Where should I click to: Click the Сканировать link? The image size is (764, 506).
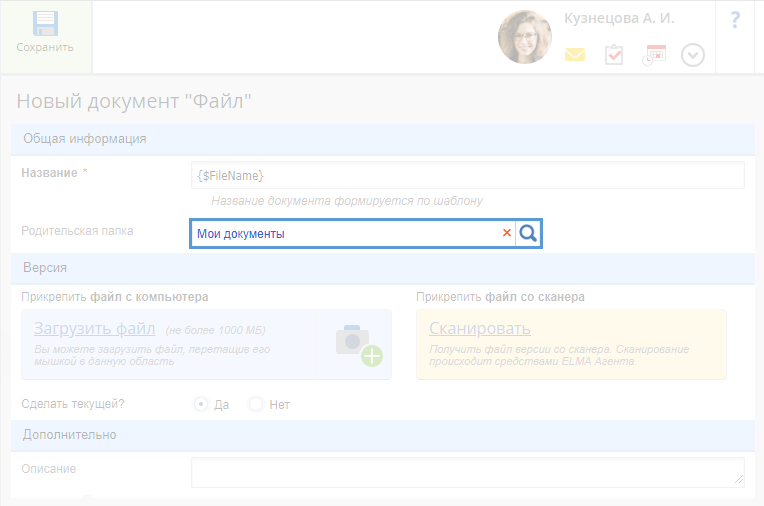480,329
